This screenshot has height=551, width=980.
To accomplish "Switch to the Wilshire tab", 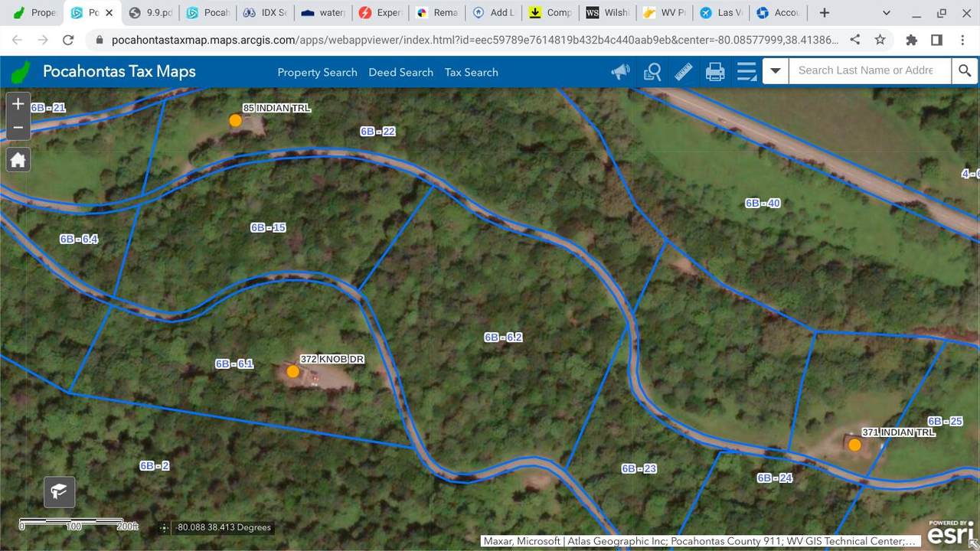I will tap(609, 13).
